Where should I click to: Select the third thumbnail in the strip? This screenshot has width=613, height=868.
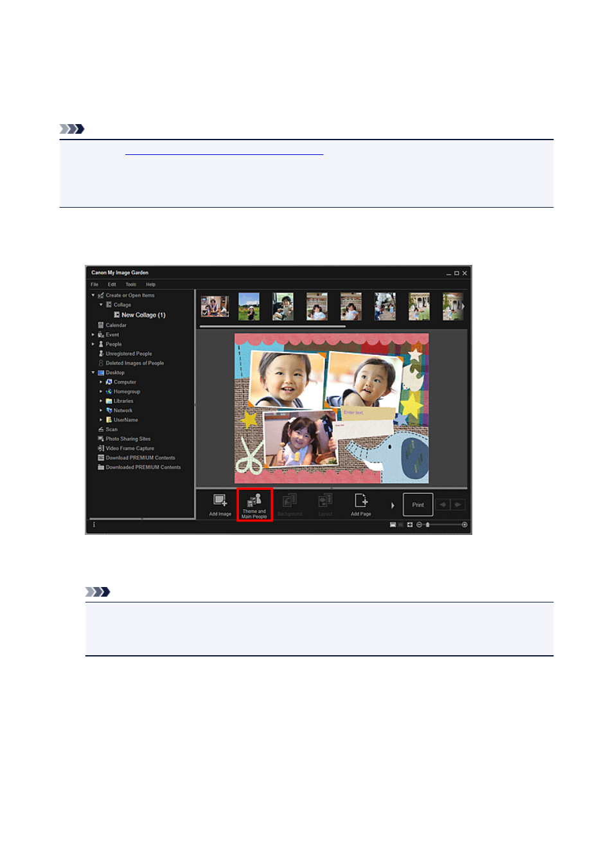(x=283, y=307)
